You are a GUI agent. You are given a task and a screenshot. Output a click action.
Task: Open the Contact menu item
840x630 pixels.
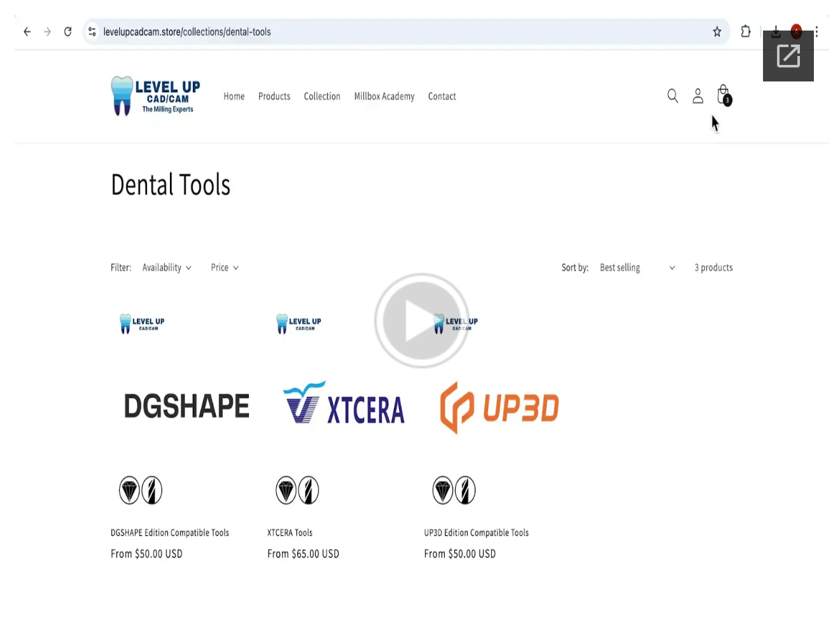pos(442,96)
